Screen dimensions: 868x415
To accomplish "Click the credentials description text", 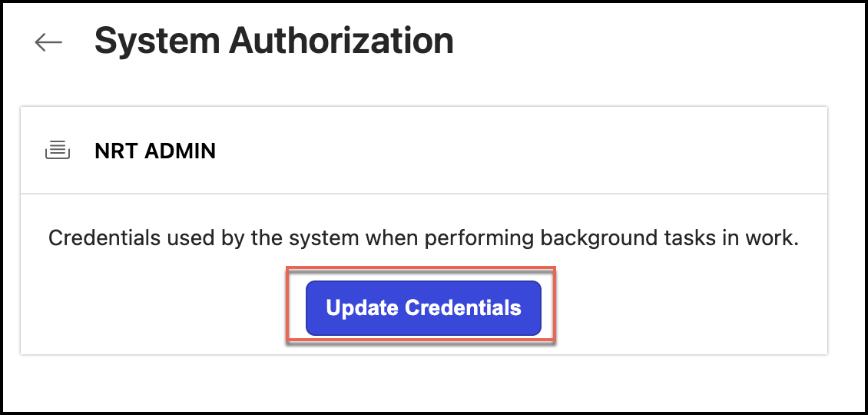I will pyautogui.click(x=423, y=238).
